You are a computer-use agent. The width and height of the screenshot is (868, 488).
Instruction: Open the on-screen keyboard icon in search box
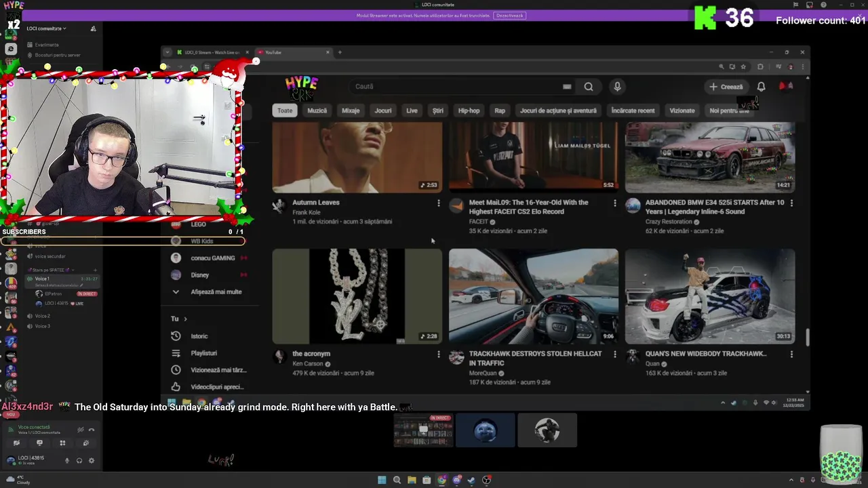[567, 87]
